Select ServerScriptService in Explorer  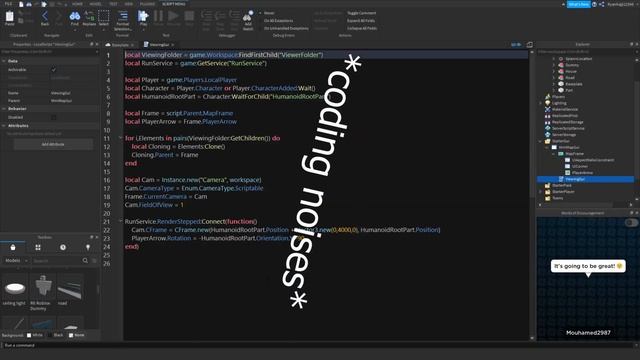568,128
